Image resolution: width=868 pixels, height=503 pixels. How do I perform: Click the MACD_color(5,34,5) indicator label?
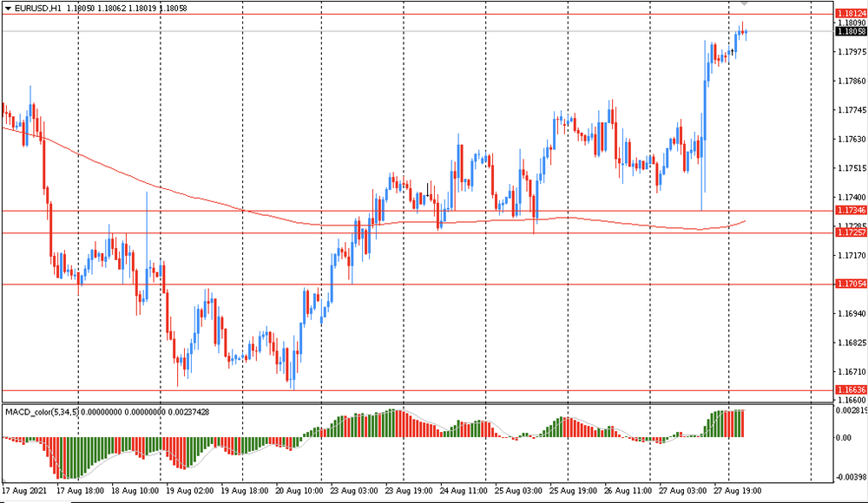click(x=43, y=412)
